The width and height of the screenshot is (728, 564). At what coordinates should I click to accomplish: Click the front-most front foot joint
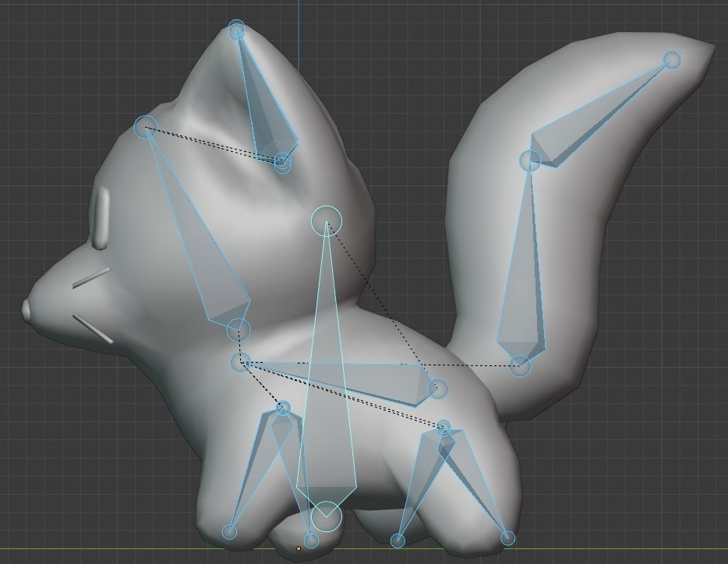(229, 532)
